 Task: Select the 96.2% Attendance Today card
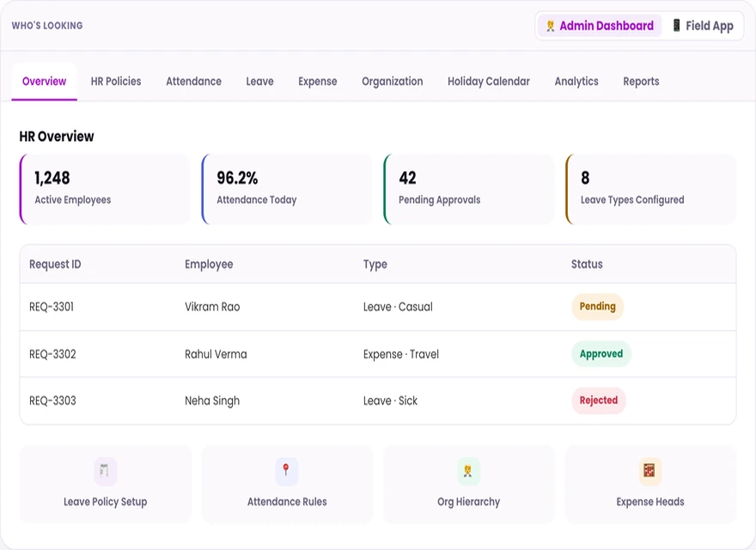coord(287,189)
